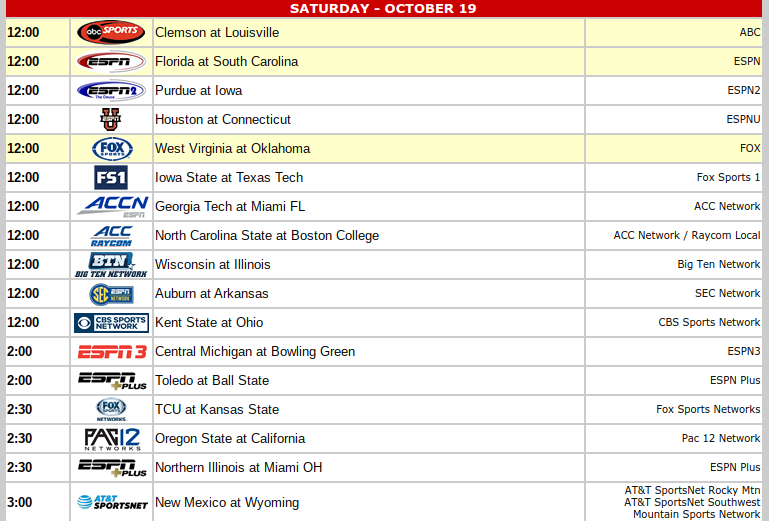Click the ACC Network / Raycom Local text
The image size is (772, 521).
pos(687,236)
